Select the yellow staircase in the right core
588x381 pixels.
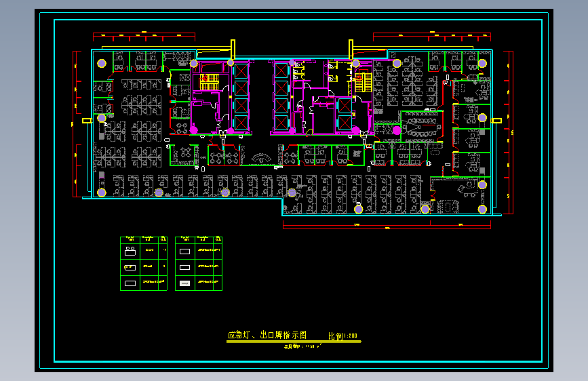(x=363, y=82)
